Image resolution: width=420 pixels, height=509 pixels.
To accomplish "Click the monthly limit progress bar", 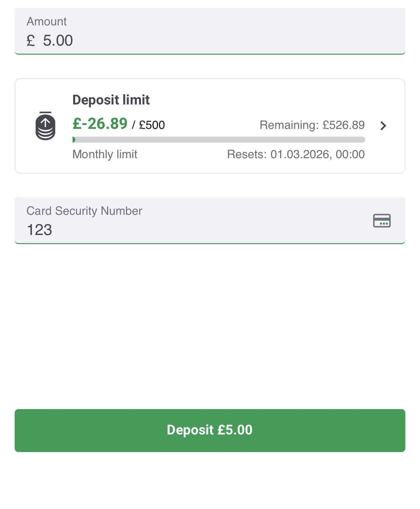I will [218, 140].
